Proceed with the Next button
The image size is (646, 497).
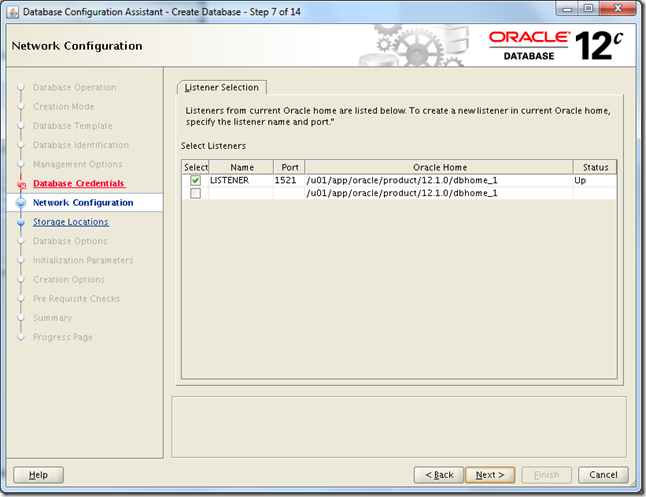[490, 475]
